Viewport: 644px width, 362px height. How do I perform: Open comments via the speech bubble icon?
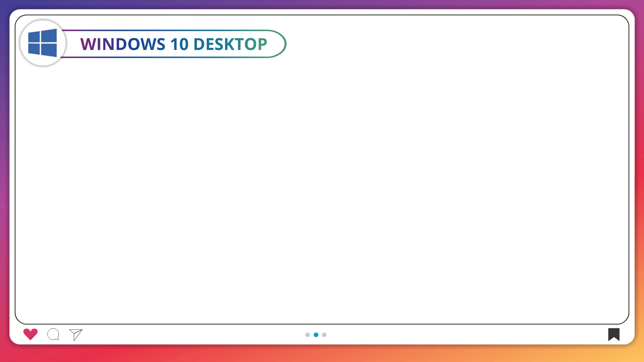[53, 334]
